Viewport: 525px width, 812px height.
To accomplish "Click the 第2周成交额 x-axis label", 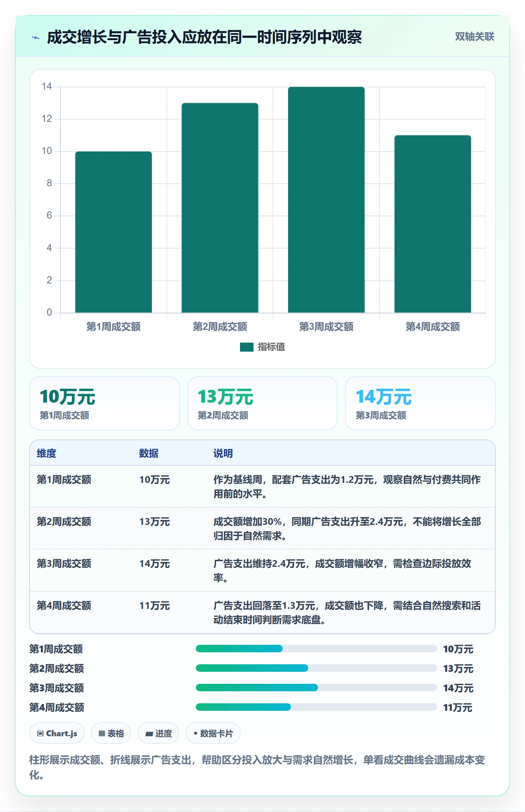I will pyautogui.click(x=220, y=327).
